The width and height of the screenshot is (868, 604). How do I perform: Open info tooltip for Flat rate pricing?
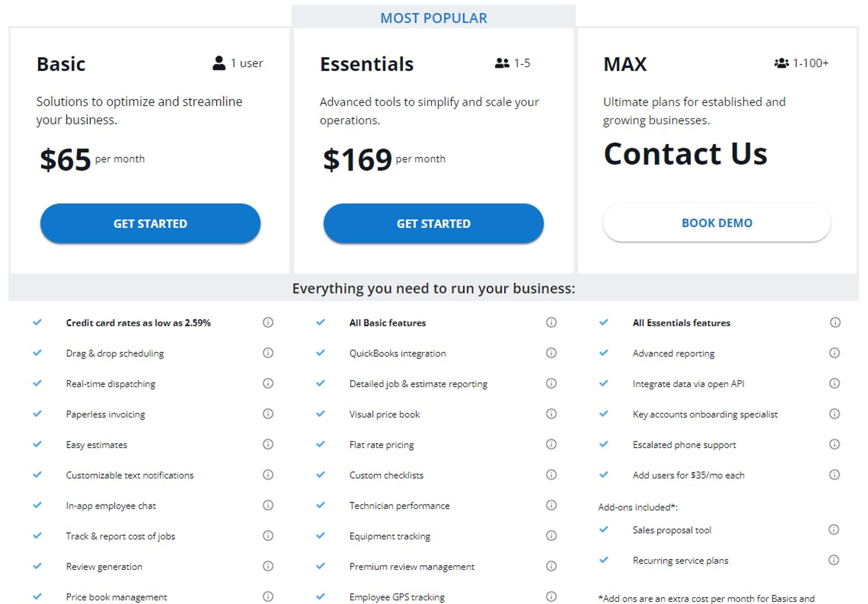[551, 444]
